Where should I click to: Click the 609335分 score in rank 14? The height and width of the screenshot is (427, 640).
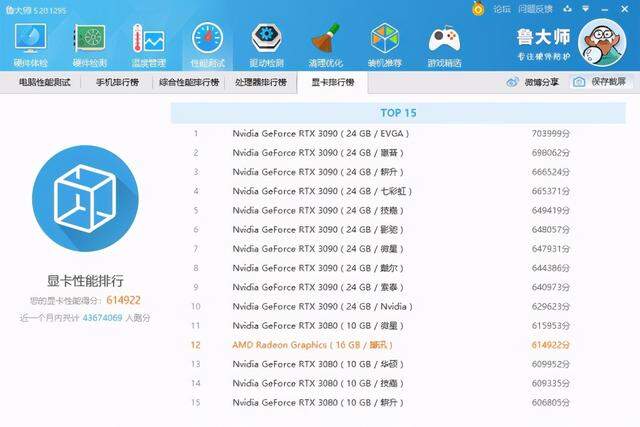551,383
